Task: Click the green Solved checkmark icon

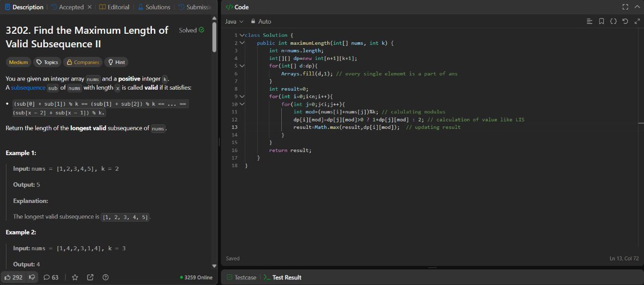Action: tap(201, 30)
